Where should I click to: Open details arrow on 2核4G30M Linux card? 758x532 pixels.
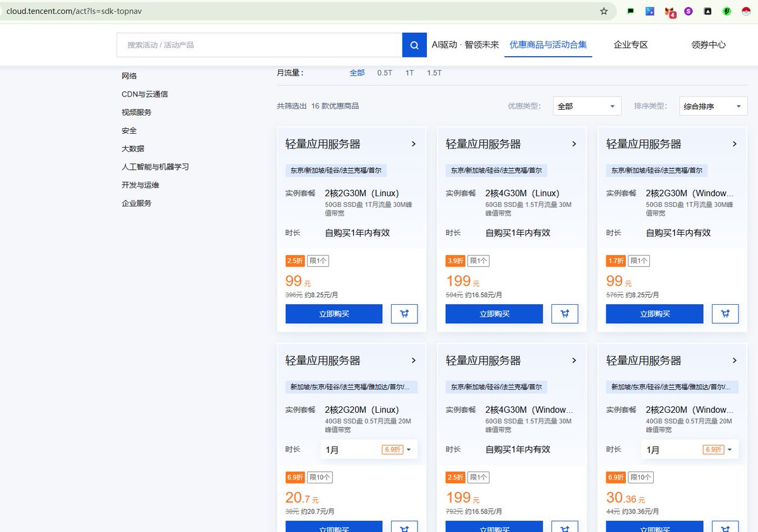[574, 144]
